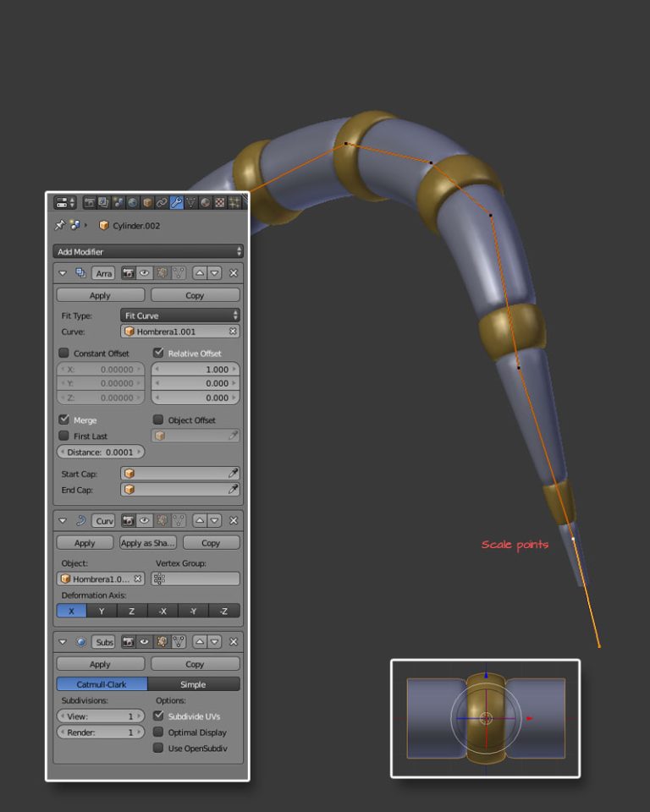Open the Fit Type dropdown

pyautogui.click(x=180, y=315)
